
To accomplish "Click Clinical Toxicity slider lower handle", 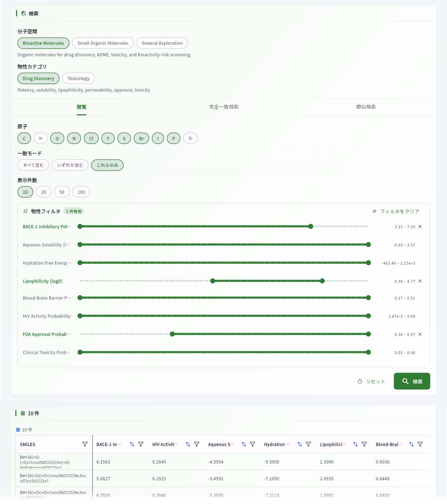I will [80, 352].
